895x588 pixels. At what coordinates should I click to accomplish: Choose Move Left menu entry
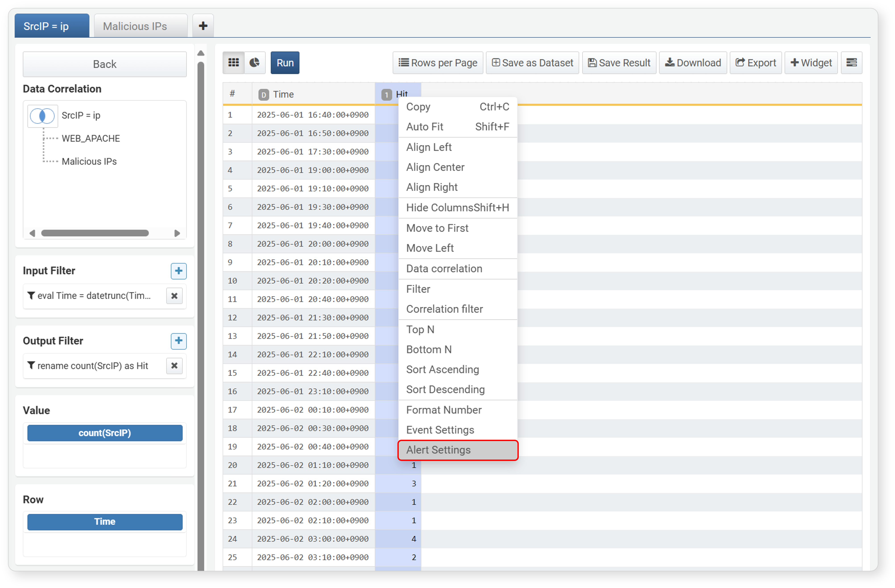coord(458,248)
